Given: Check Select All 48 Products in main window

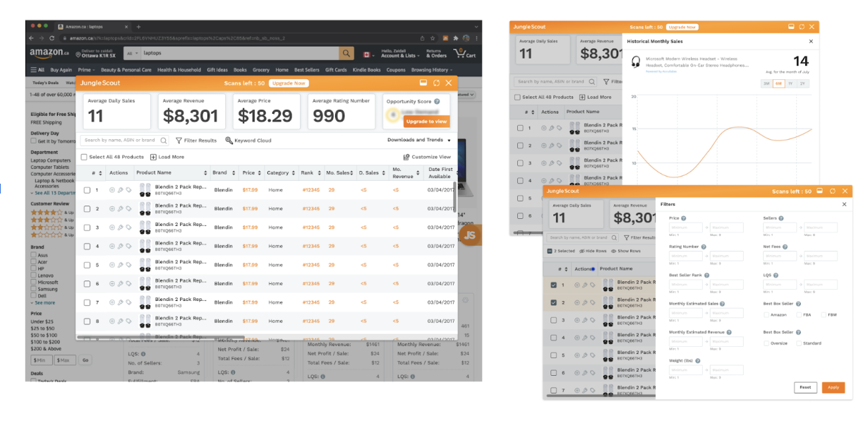Looking at the screenshot, I should [84, 157].
